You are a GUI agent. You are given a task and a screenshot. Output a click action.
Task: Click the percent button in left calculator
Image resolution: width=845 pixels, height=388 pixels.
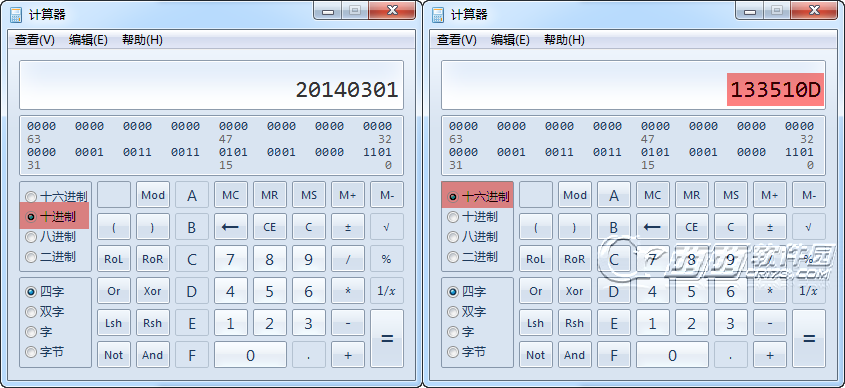point(386,259)
